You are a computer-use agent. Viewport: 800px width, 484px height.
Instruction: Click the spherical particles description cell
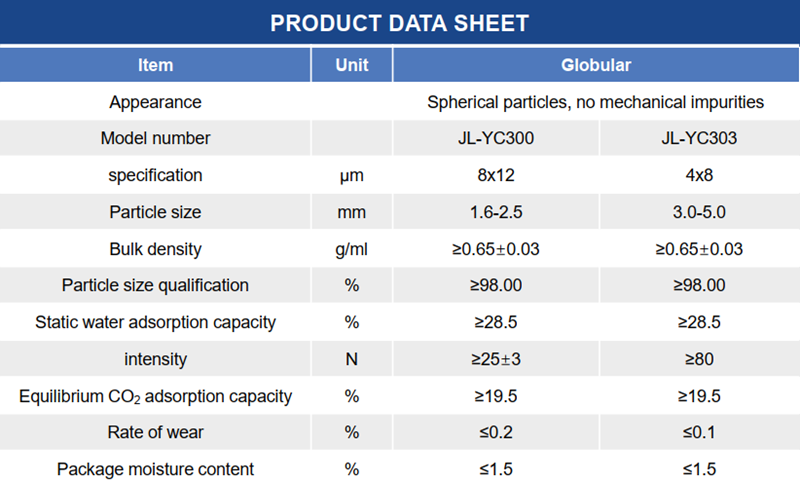596,102
